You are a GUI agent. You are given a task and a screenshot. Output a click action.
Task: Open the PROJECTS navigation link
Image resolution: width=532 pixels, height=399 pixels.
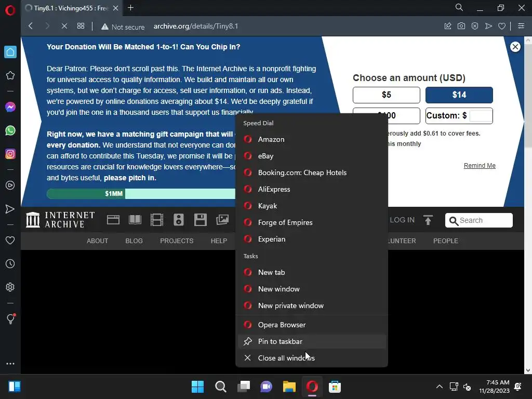point(177,241)
